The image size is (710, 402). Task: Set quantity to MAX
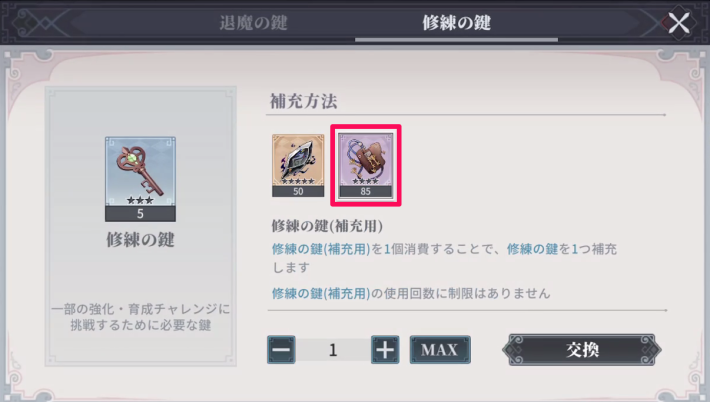pos(440,349)
